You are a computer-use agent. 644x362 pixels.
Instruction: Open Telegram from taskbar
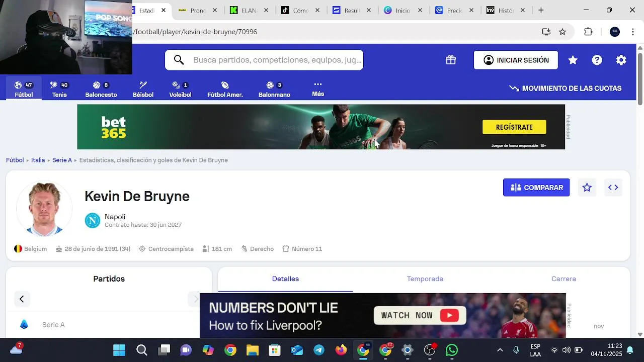click(x=319, y=350)
